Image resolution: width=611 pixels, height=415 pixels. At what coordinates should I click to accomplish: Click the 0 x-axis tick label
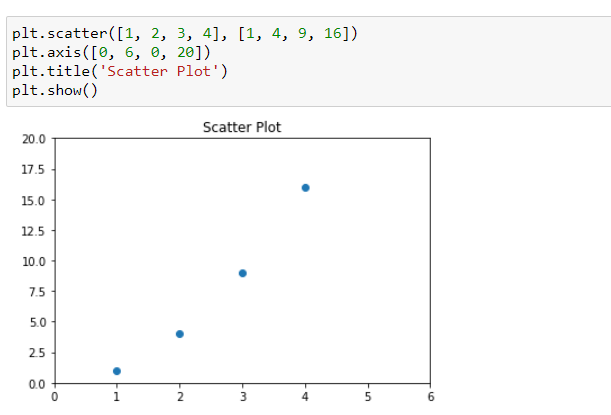55,397
